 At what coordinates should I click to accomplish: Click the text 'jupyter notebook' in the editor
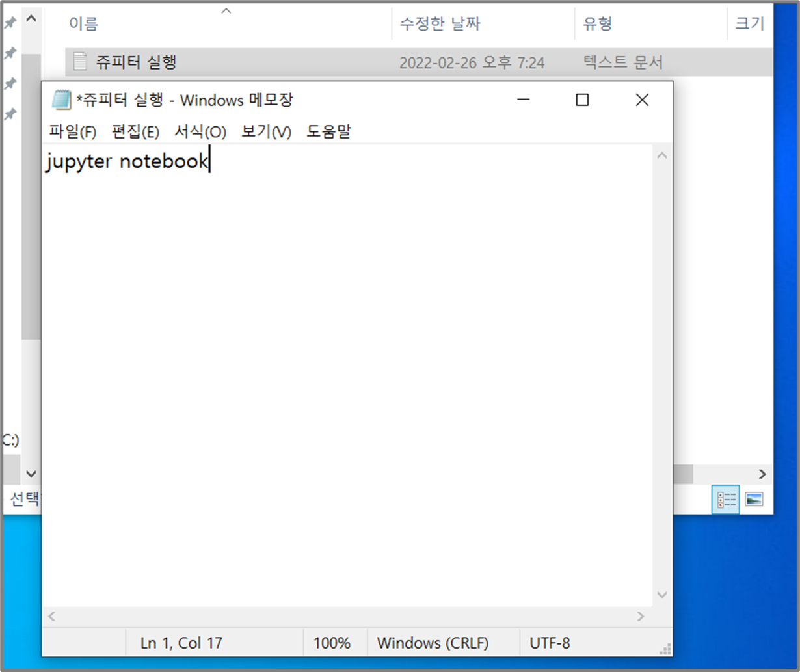coord(126,162)
